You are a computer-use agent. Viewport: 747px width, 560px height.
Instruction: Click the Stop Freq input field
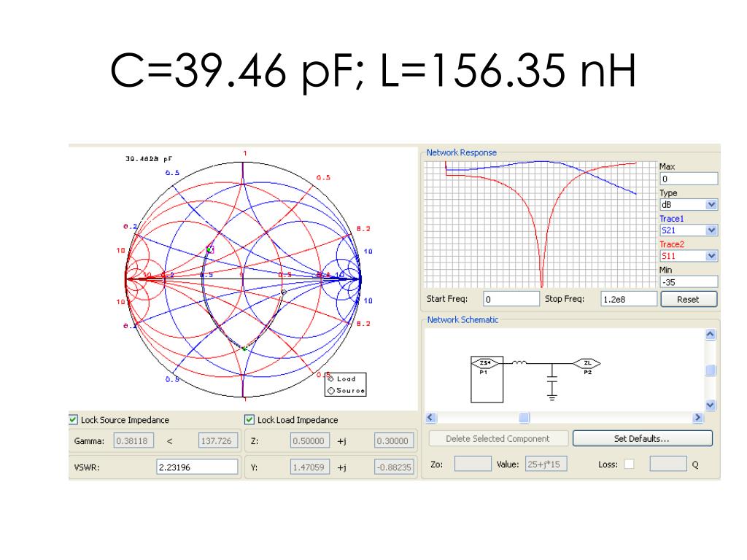click(x=629, y=299)
